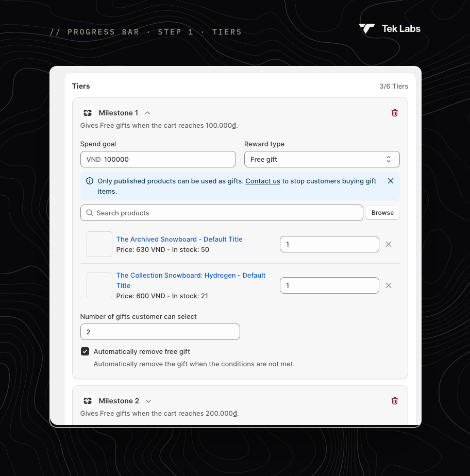Click 'Price: 630 VND - In stock: 50'

pos(163,249)
